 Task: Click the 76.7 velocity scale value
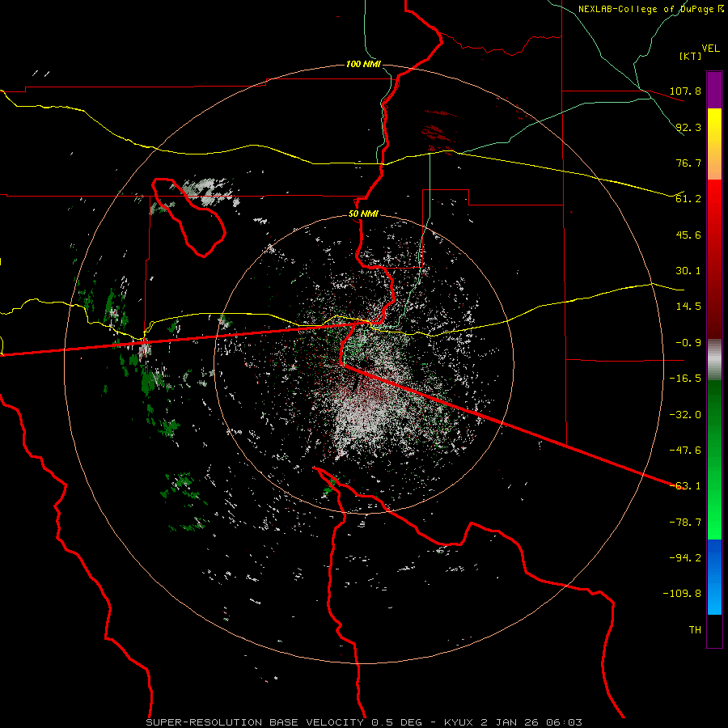coord(688,163)
